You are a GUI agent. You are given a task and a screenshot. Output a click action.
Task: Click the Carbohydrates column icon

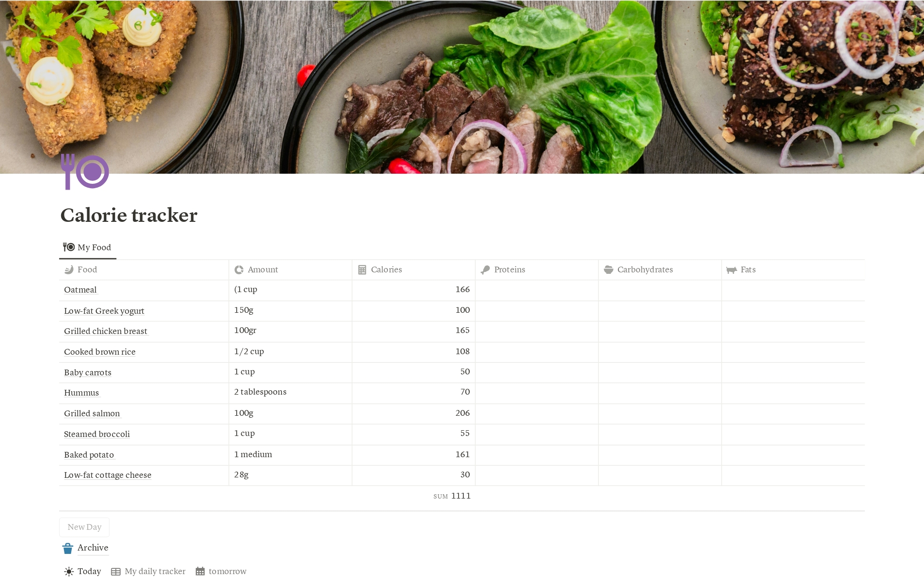[610, 269]
